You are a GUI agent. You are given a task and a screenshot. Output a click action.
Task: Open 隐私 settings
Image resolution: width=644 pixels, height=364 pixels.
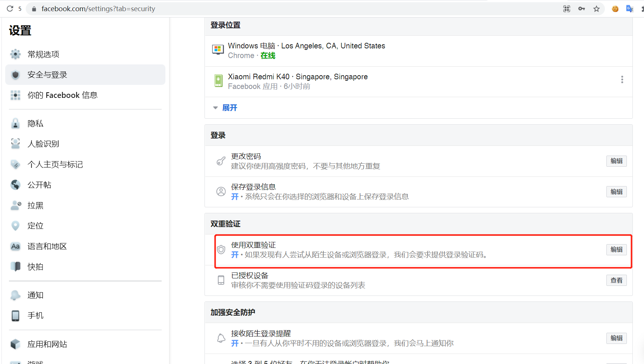[85, 124]
